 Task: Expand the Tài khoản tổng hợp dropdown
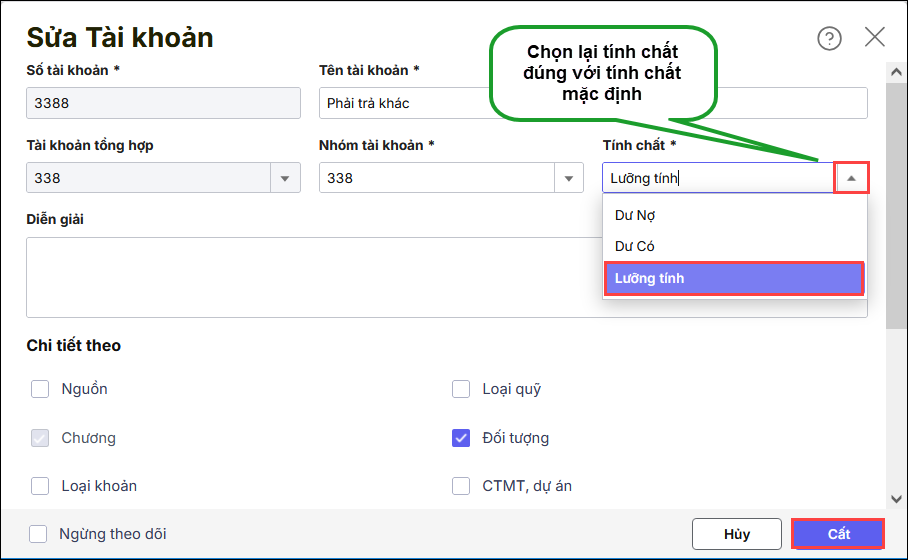(x=285, y=178)
